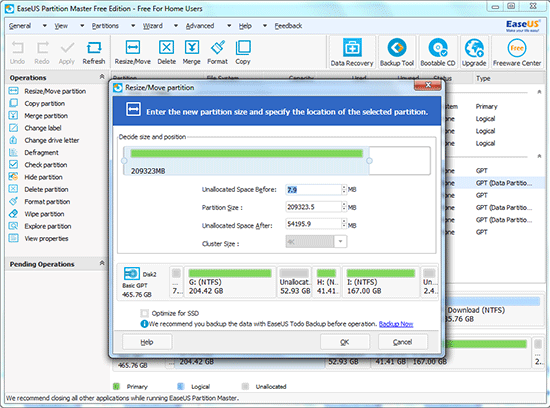Open the Cluster Size dropdown

click(340, 242)
